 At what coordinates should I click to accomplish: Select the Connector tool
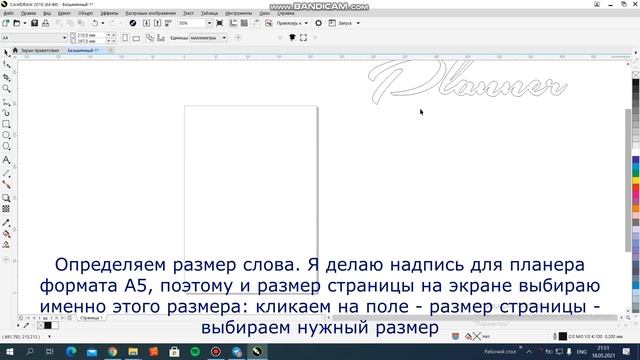(x=6, y=185)
